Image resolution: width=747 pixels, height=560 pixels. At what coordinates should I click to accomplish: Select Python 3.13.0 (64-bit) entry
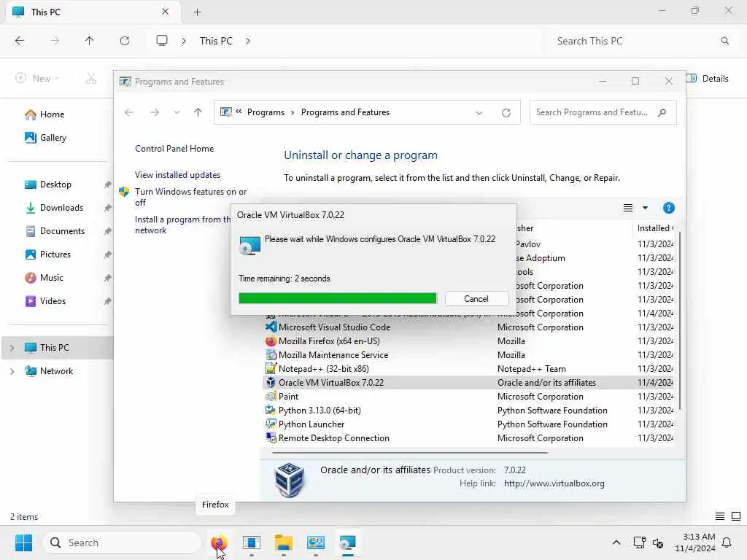(468, 410)
